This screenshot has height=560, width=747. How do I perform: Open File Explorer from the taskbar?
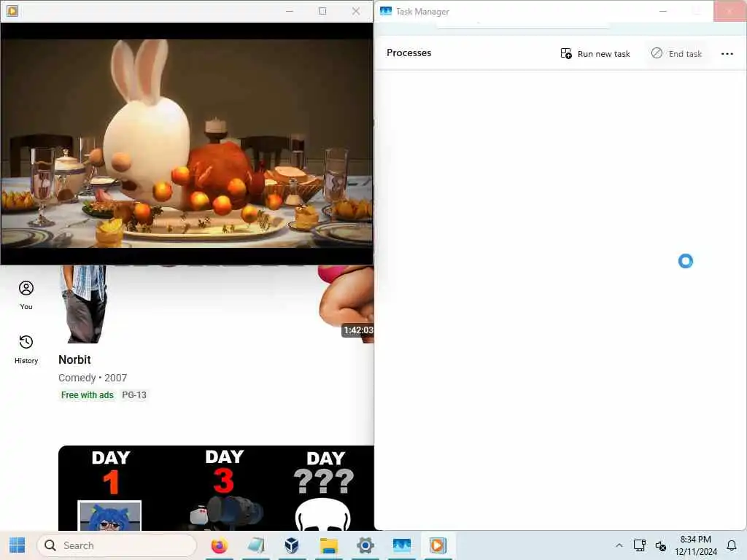(329, 545)
